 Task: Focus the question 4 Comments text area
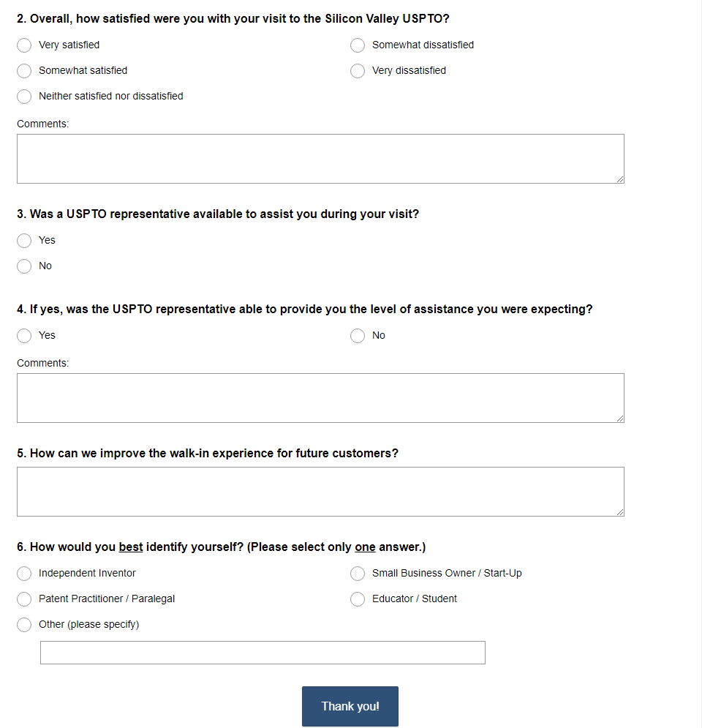320,397
